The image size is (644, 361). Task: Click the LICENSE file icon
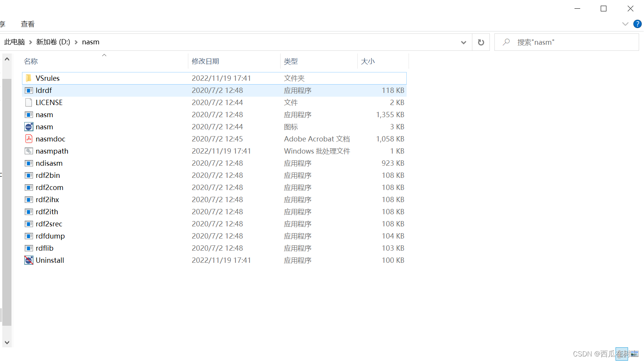tap(29, 102)
